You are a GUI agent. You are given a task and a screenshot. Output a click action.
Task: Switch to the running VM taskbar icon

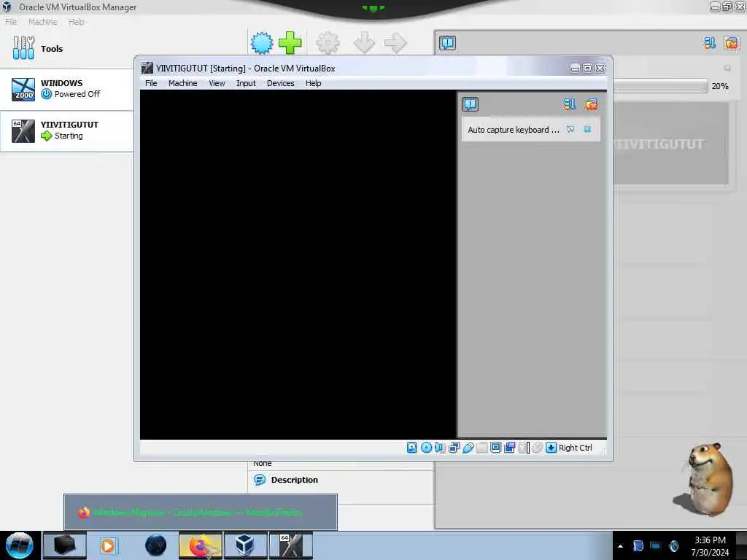[x=290, y=545]
